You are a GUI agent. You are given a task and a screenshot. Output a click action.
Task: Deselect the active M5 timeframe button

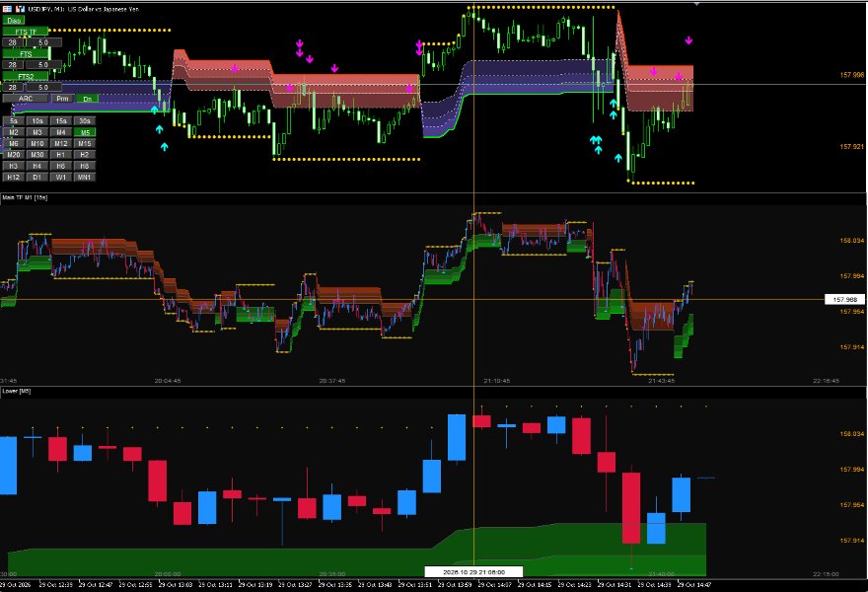click(85, 132)
